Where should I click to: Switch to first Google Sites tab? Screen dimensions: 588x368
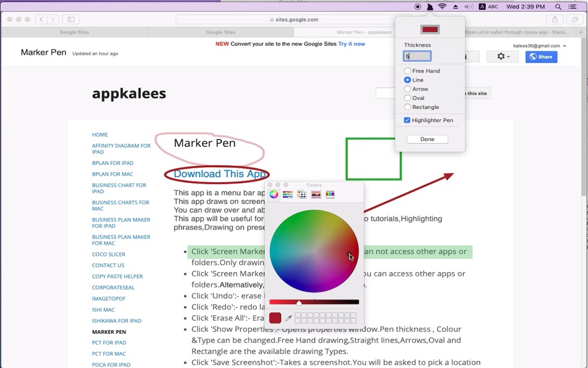(x=74, y=32)
